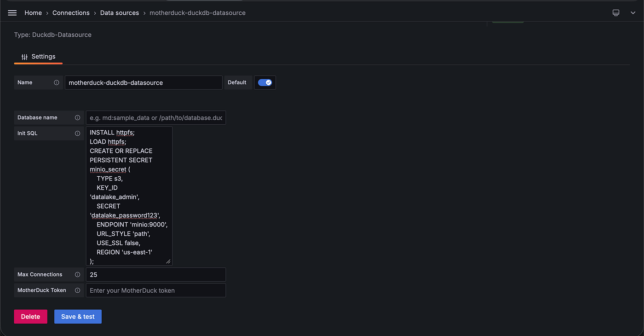Click motherduck-duckdb-datasource breadcrumb
Viewport: 644px width, 336px height.
click(197, 13)
